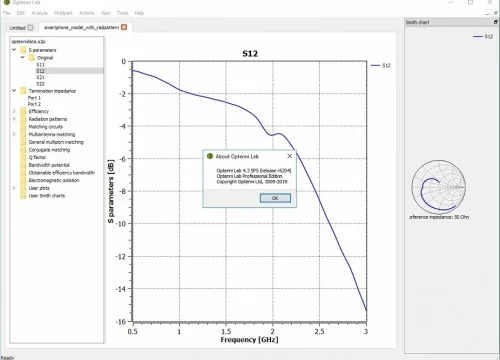Viewport: 500px width, 360px height.
Task: Select the Efficiency folder icon
Action: pos(23,111)
